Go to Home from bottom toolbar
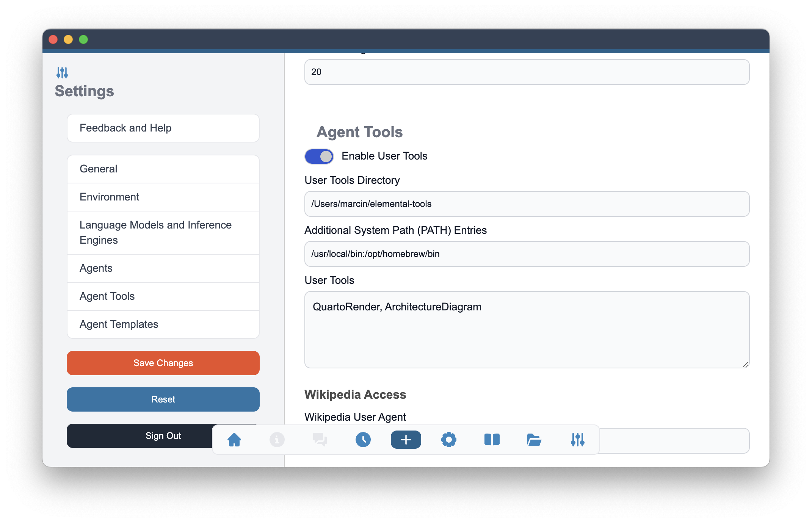The width and height of the screenshot is (812, 523). pos(234,440)
